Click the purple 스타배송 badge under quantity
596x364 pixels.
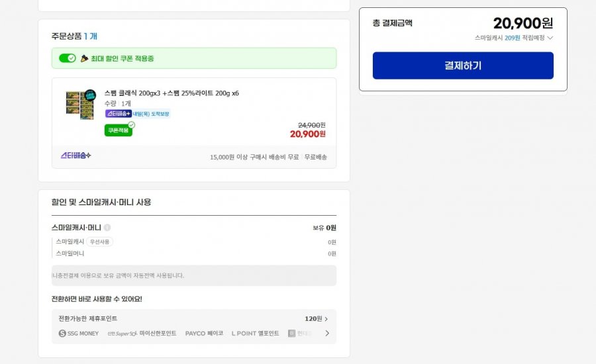[118, 114]
